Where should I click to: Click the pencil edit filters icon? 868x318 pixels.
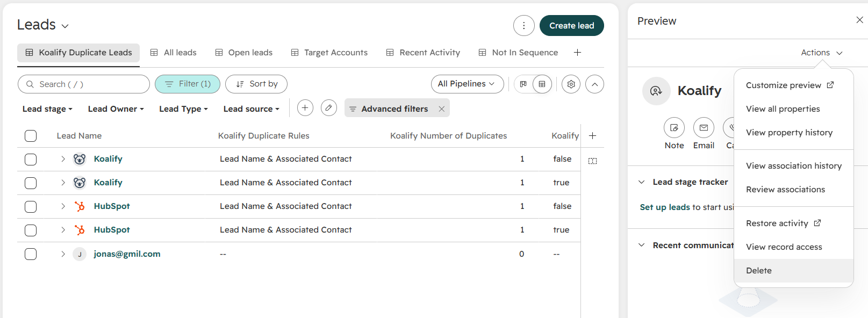click(x=329, y=108)
